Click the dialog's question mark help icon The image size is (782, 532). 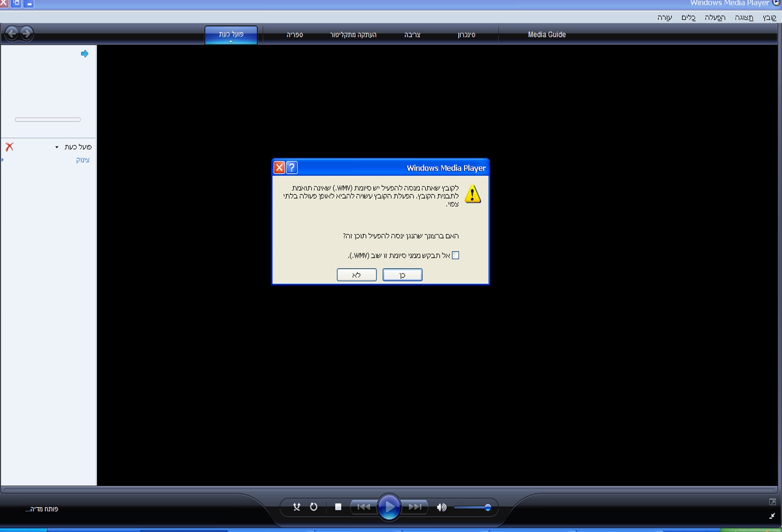(292, 168)
